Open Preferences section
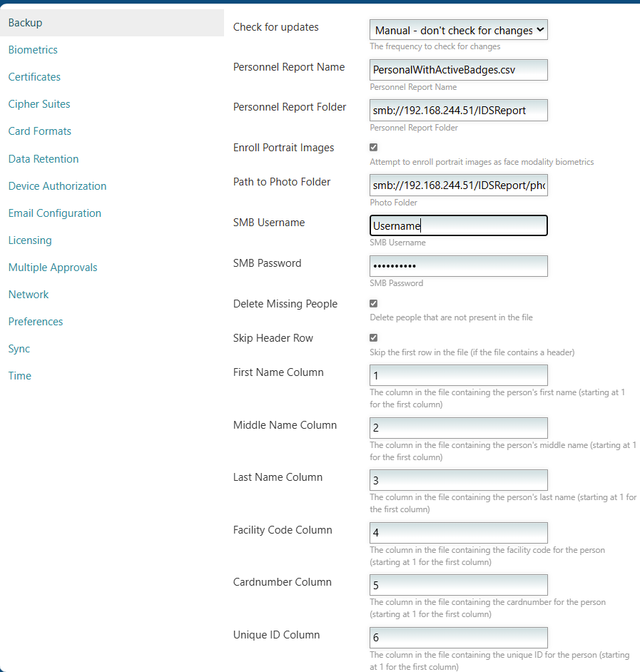This screenshot has height=672, width=640. coord(36,322)
